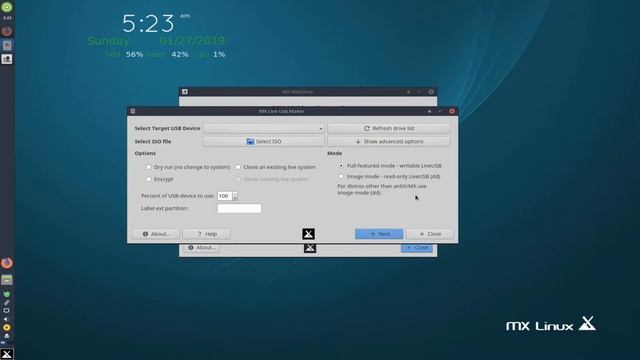The image size is (640, 360).
Task: Click the red close icon of Live USB Maker
Action: 452,111
